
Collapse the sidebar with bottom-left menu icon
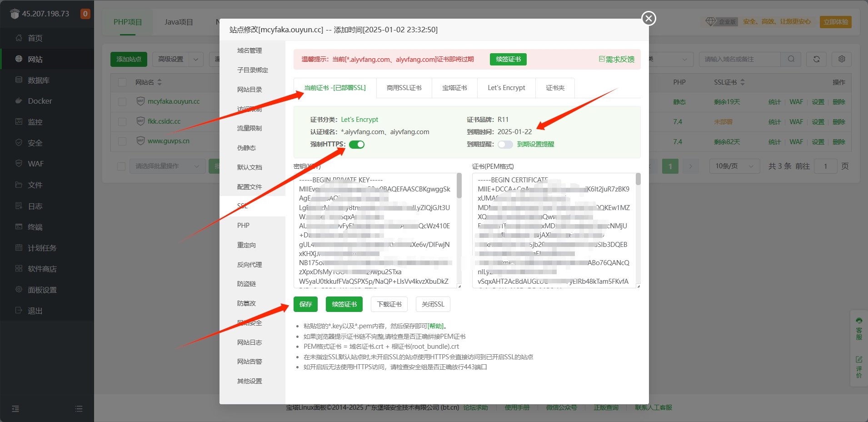[x=15, y=409]
